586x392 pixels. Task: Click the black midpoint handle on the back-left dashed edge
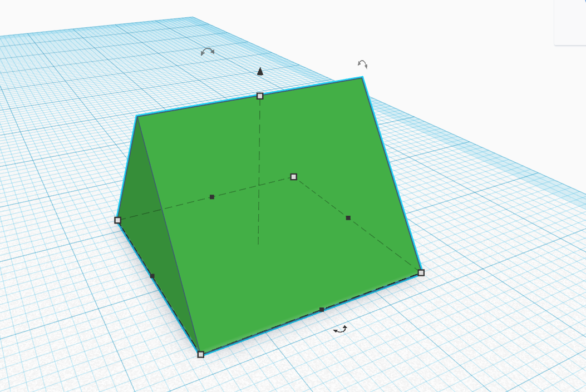tap(212, 197)
